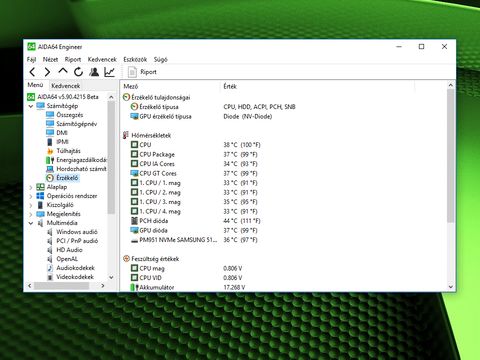Select the 1. CPU / 3. mag row
The width and height of the screenshot is (480, 360).
click(x=283, y=202)
